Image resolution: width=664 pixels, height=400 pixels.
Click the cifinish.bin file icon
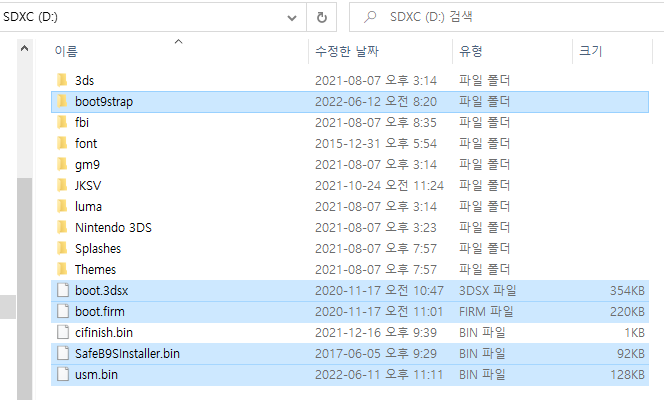[x=63, y=332]
